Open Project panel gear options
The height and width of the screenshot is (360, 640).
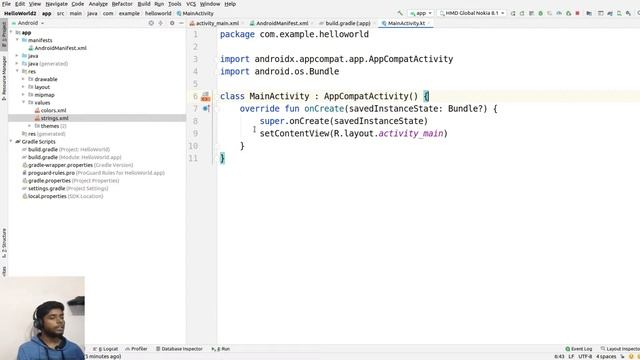(172, 23)
